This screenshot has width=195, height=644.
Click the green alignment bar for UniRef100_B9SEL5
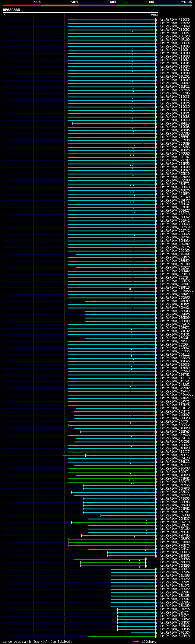point(122,636)
